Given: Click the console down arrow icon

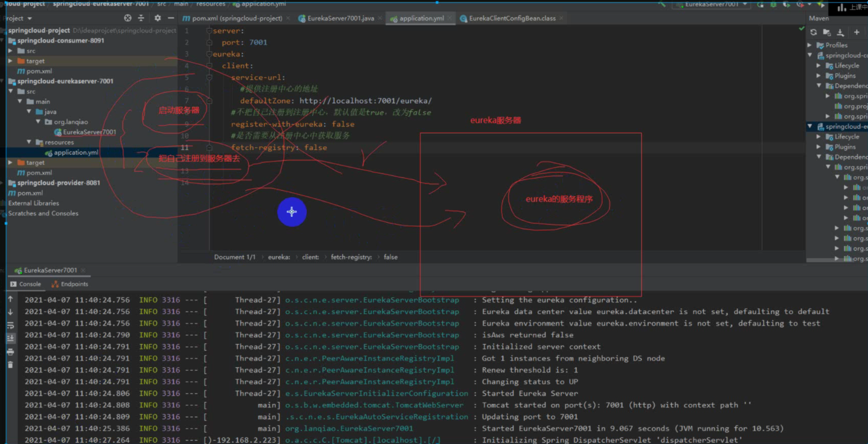Looking at the screenshot, I should [10, 313].
